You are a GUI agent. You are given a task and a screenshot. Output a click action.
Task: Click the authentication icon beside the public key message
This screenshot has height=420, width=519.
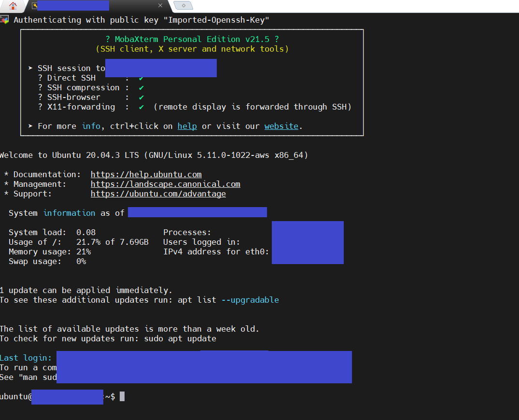point(4,19)
